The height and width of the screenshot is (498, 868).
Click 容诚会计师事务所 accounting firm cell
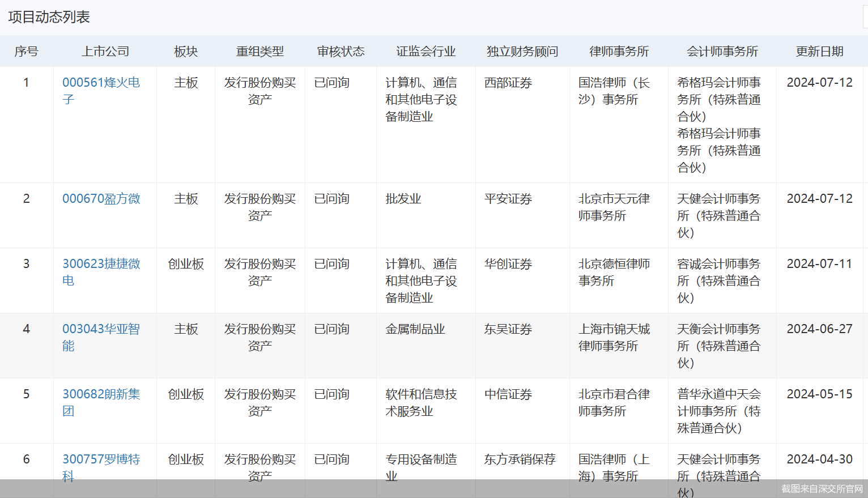pos(719,280)
